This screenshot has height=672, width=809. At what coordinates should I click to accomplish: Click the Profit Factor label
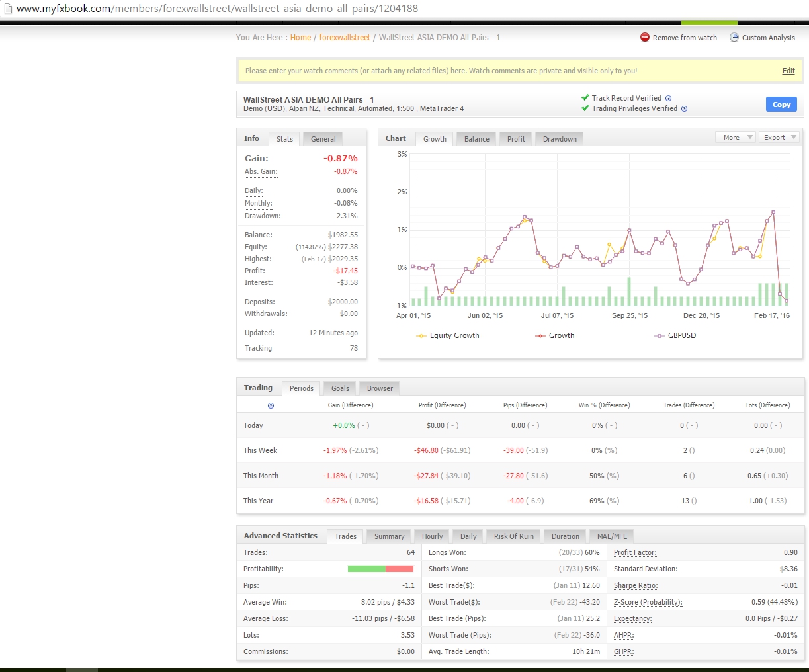point(635,552)
